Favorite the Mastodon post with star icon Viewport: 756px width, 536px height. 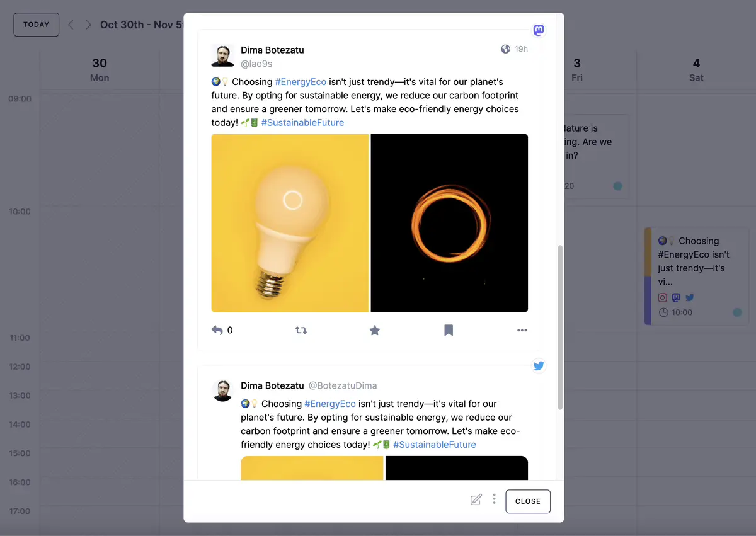(x=375, y=330)
